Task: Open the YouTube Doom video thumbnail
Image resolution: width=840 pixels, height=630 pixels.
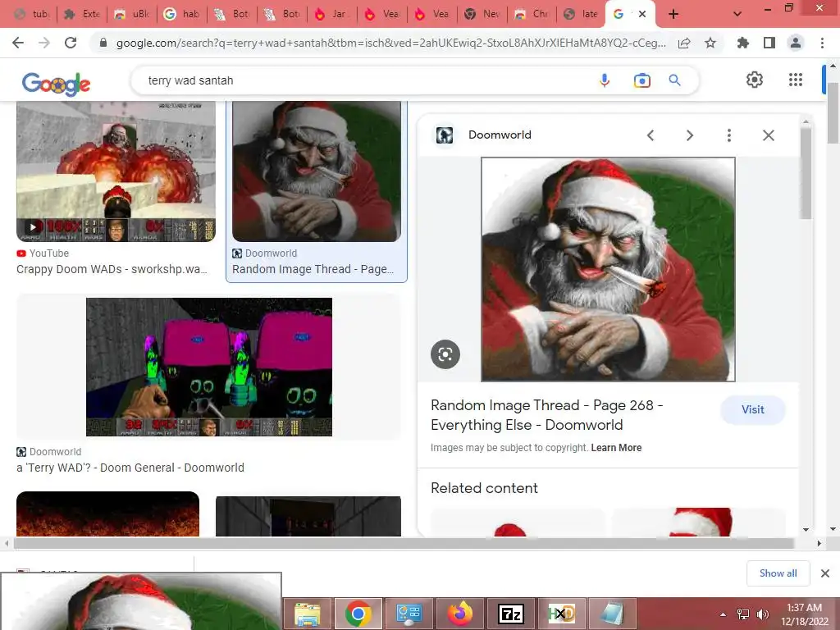Action: pos(116,171)
